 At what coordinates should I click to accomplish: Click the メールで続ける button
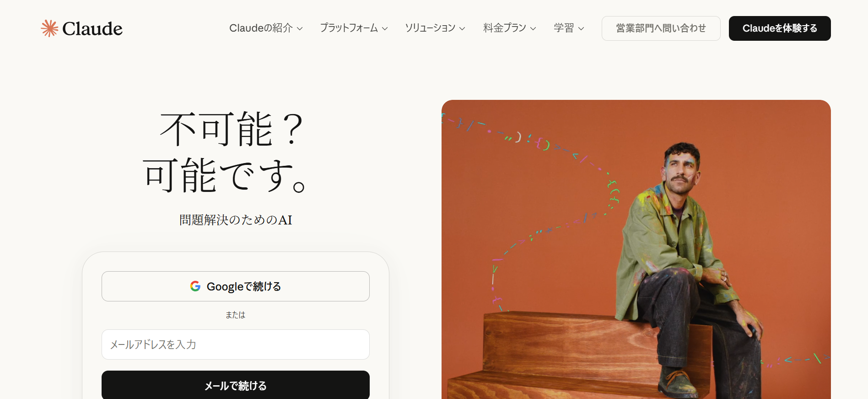coord(236,385)
